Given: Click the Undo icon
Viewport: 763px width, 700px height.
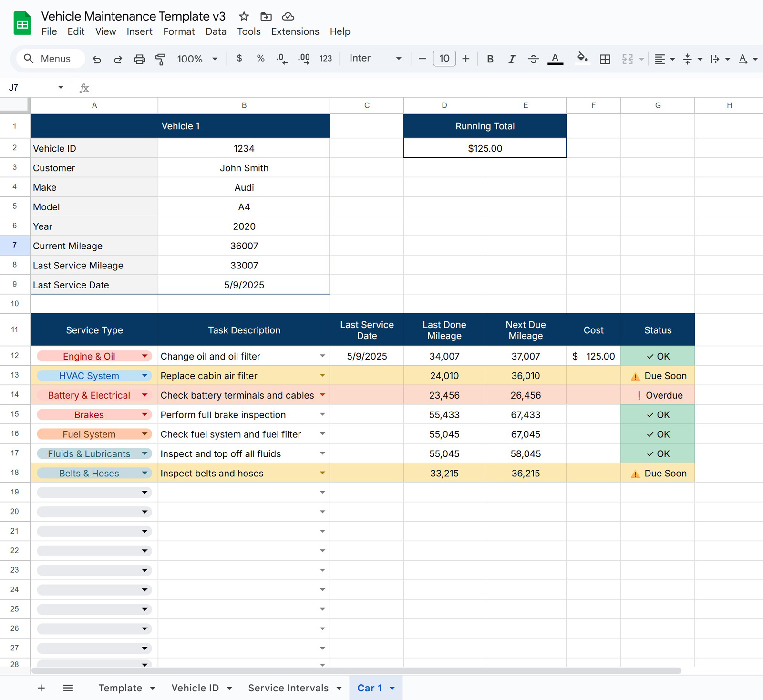Looking at the screenshot, I should [97, 59].
